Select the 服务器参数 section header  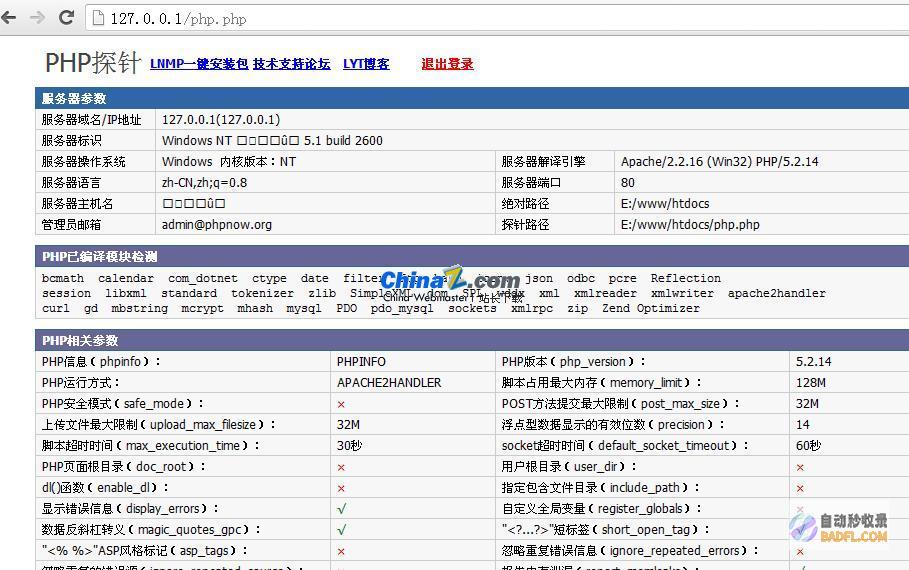tap(472, 98)
